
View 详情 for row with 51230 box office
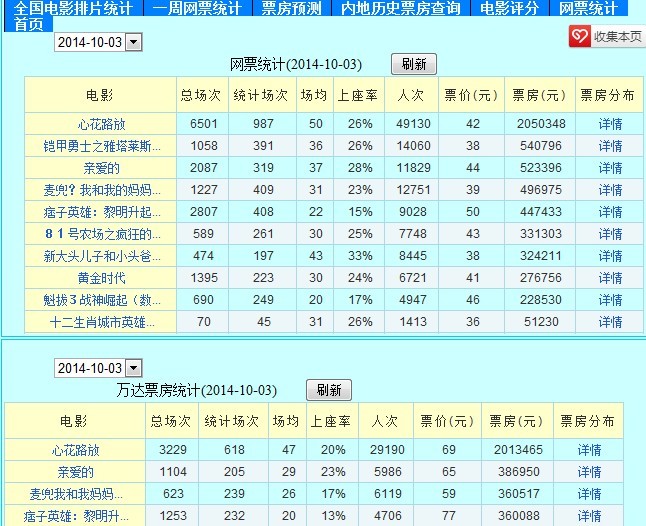pyautogui.click(x=610, y=322)
